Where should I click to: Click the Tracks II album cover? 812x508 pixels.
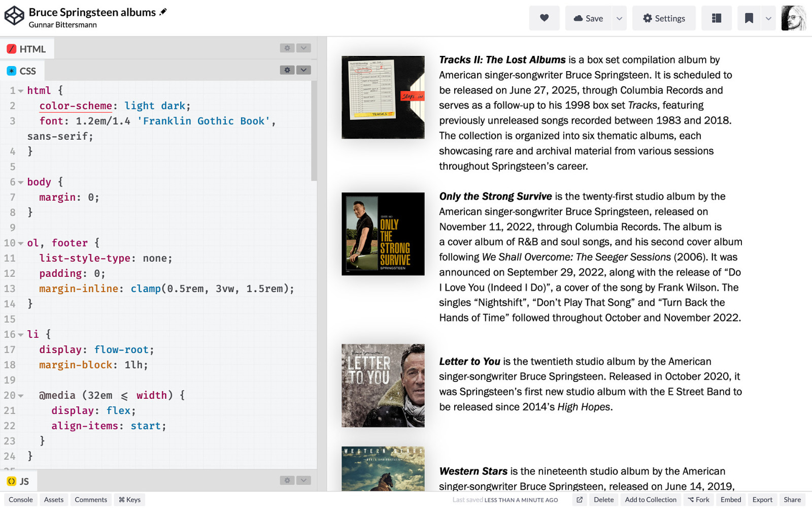tap(383, 97)
